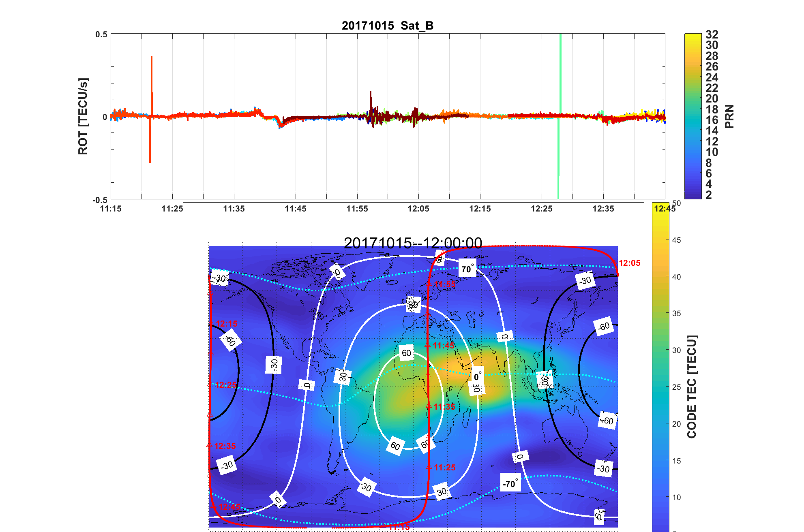Select red "11:25" track label on map
Image resolution: width=804 pixels, height=532 pixels.
[x=445, y=468]
